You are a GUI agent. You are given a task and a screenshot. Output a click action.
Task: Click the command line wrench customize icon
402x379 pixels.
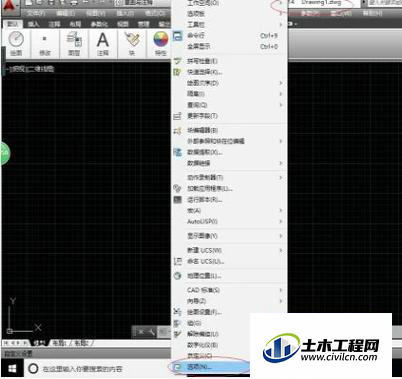151,332
